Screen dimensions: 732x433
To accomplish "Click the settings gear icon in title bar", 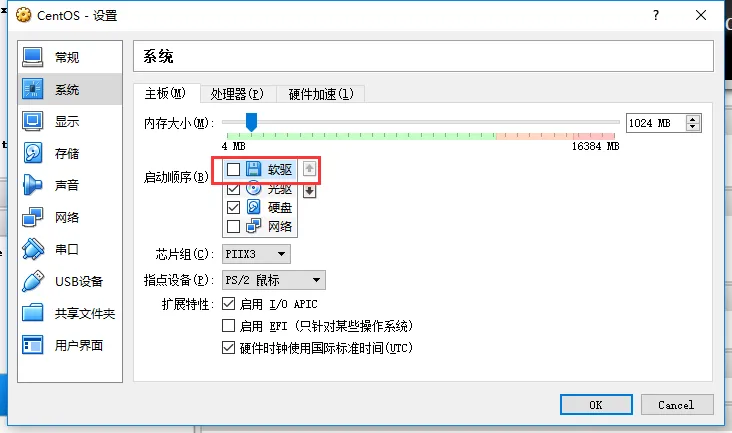I will [x=23, y=15].
